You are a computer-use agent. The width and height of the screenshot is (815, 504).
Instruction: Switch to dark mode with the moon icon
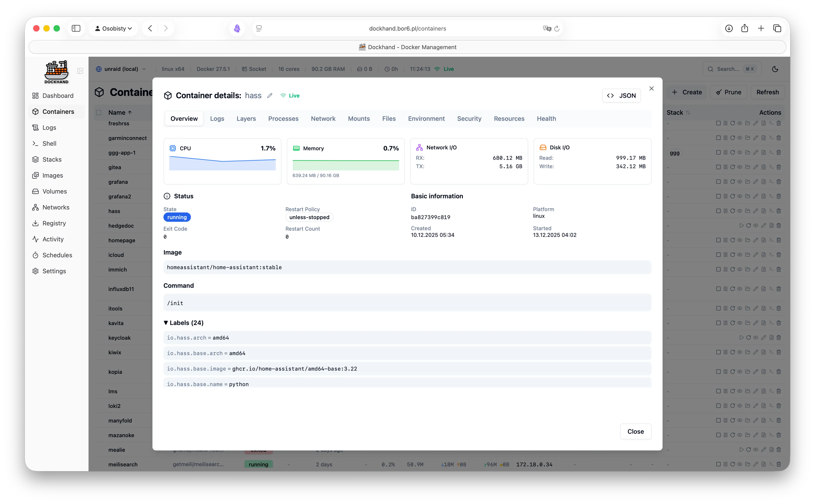click(x=775, y=69)
